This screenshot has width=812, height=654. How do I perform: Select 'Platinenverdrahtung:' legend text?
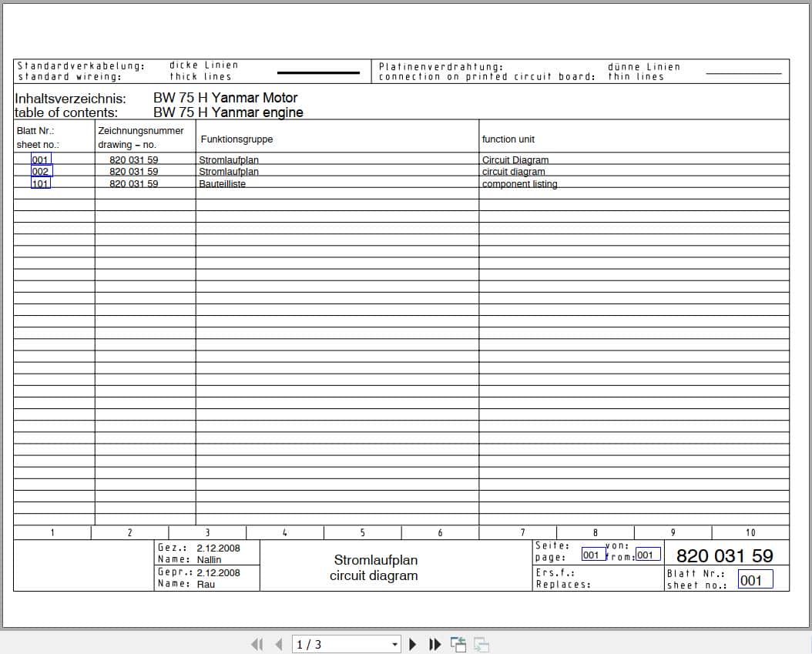[441, 67]
